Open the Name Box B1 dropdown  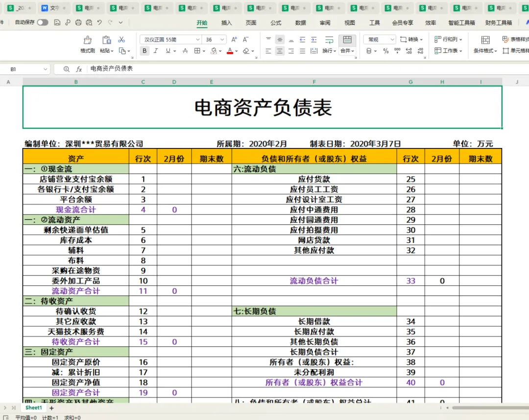point(45,69)
